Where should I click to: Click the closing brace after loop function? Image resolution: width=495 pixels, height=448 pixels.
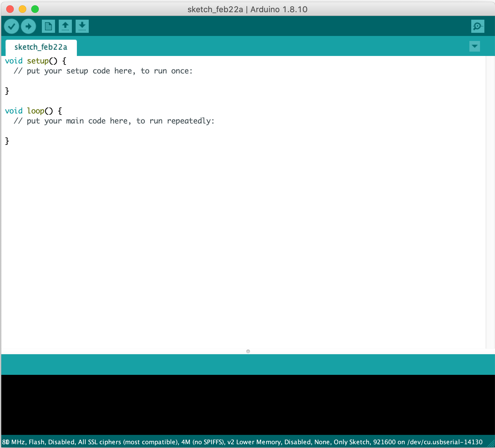pos(7,141)
